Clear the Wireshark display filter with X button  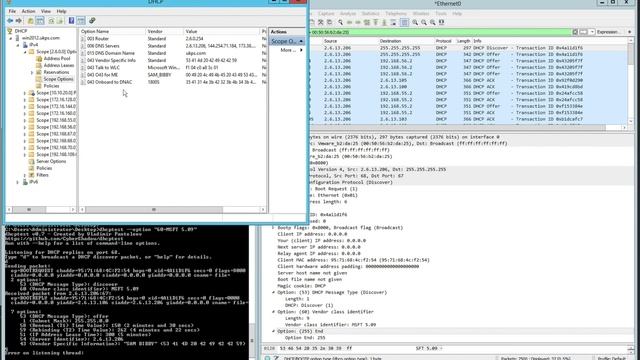pos(575,32)
